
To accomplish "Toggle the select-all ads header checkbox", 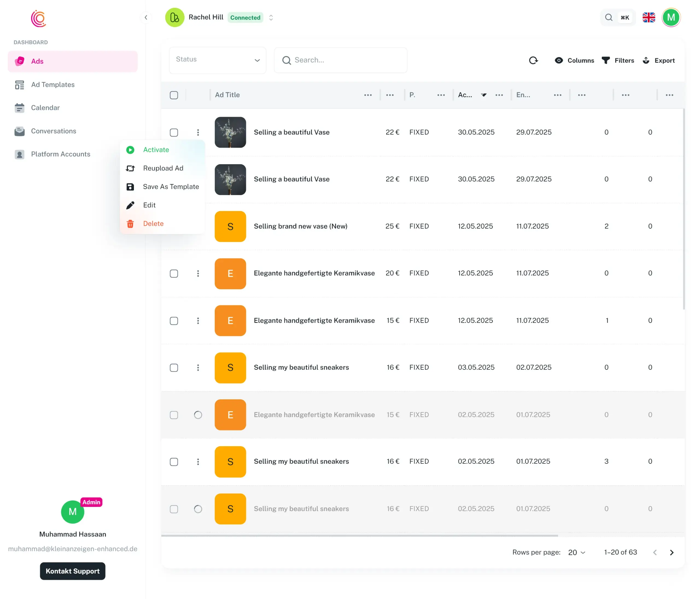I will coord(174,95).
